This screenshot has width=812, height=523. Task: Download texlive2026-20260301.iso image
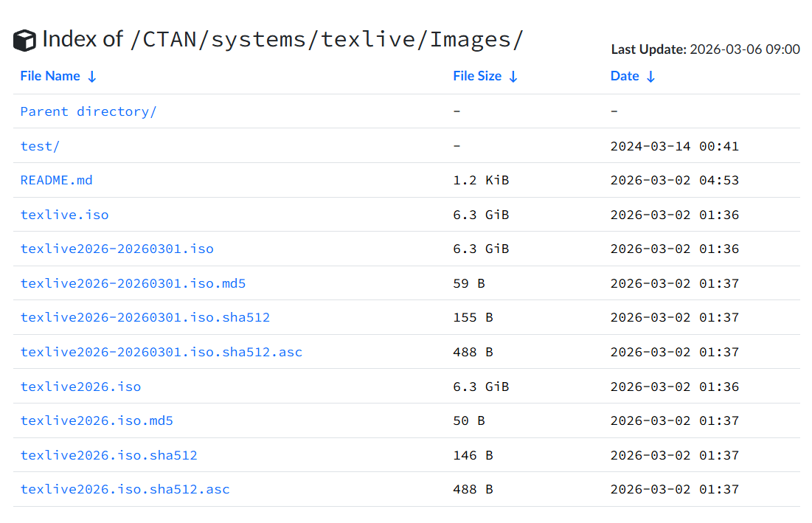click(x=117, y=249)
